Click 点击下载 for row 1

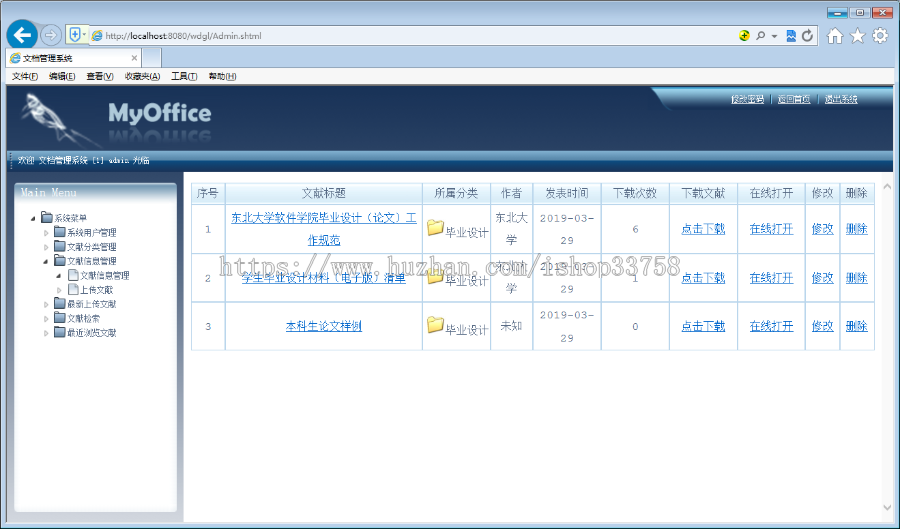703,229
